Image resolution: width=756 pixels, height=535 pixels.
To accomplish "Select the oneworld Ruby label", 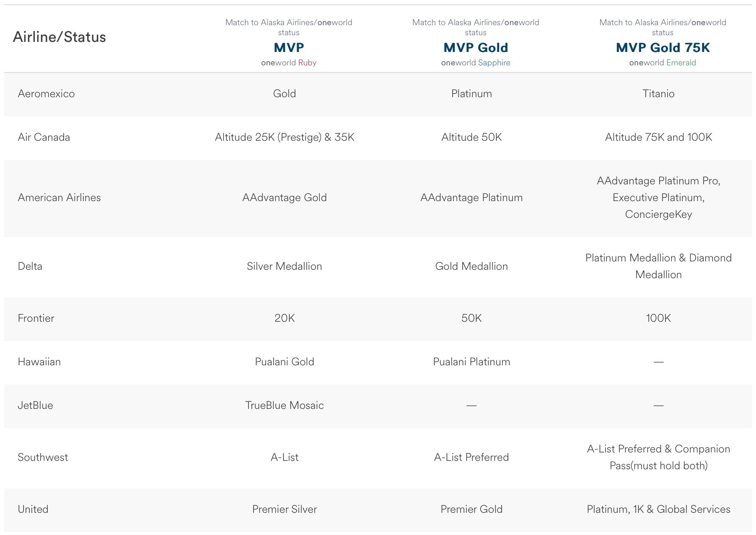I will click(x=289, y=63).
